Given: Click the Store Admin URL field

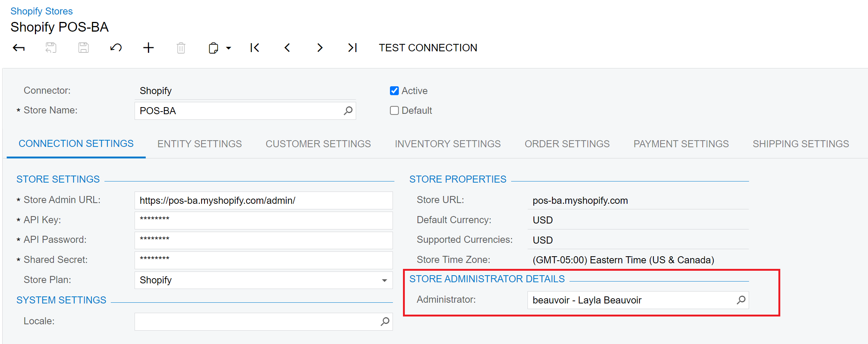Looking at the screenshot, I should [x=264, y=200].
